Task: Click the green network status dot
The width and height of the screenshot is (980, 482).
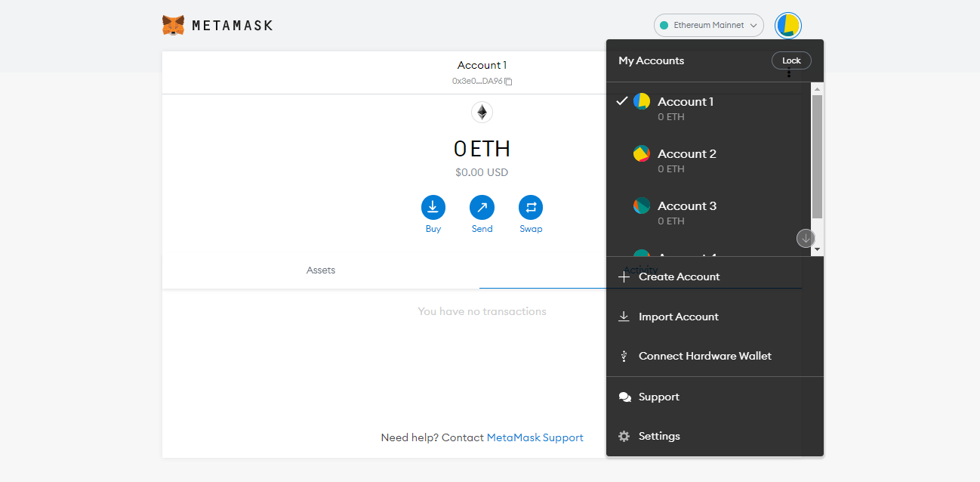Action: [664, 26]
